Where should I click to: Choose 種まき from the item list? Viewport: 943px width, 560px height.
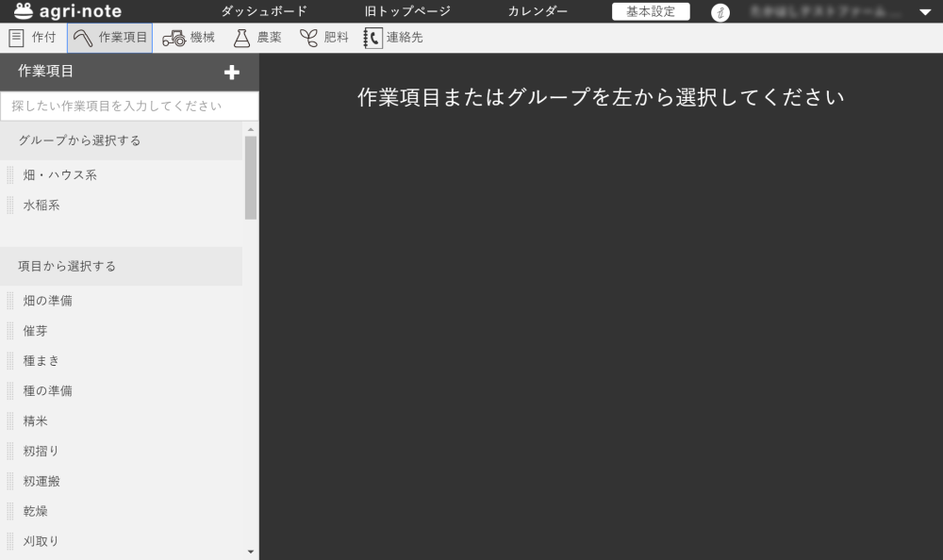coord(41,360)
